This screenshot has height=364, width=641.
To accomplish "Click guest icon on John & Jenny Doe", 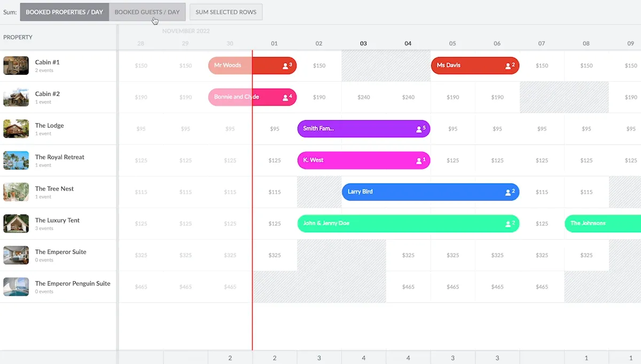I will click(508, 224).
